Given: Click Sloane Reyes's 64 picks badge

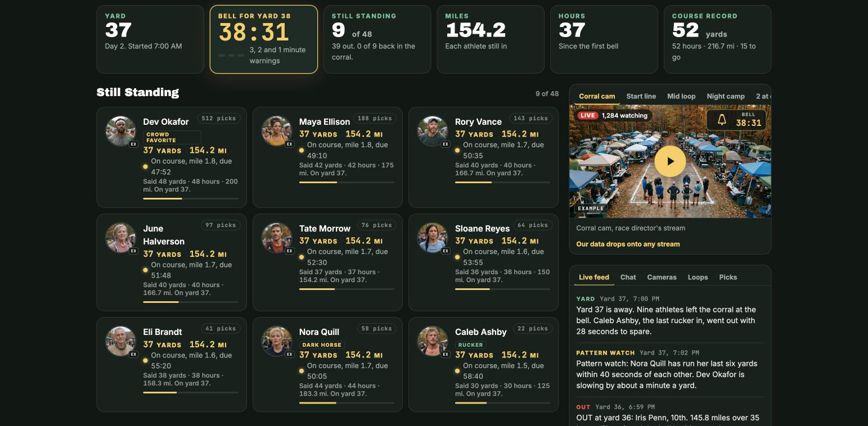Looking at the screenshot, I should (533, 225).
